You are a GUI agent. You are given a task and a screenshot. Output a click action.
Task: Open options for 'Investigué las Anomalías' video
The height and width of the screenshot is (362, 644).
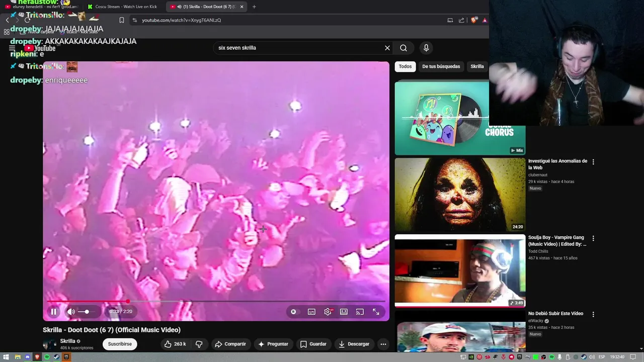point(593,162)
